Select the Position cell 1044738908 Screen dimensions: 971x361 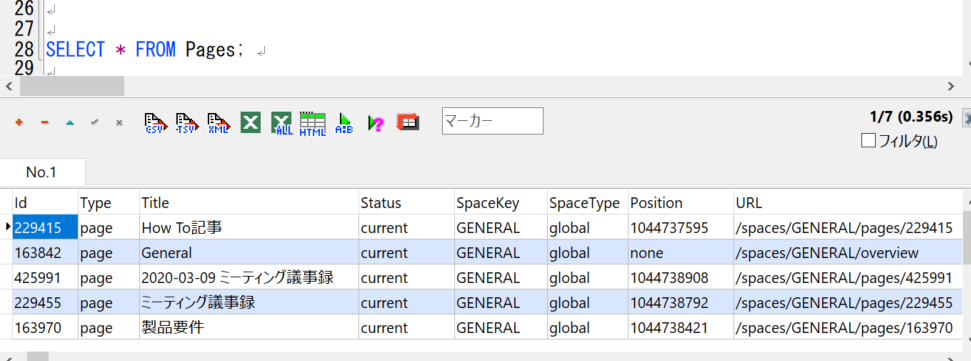(x=681, y=277)
